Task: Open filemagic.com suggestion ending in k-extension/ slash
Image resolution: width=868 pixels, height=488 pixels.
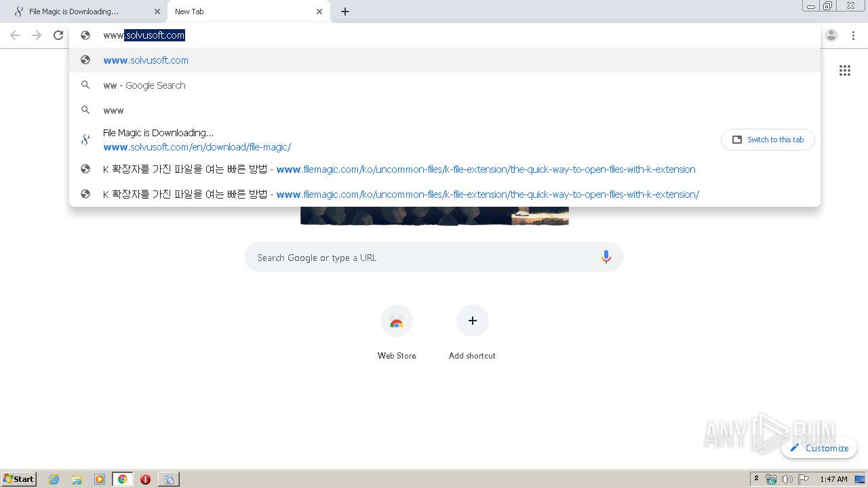Action: (x=445, y=195)
